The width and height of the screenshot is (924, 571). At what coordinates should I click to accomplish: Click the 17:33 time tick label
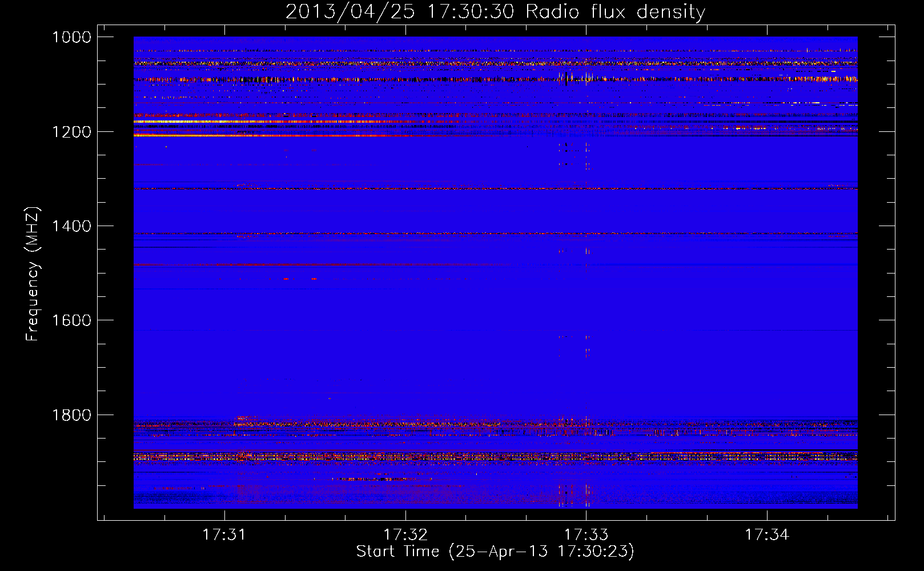coord(586,534)
